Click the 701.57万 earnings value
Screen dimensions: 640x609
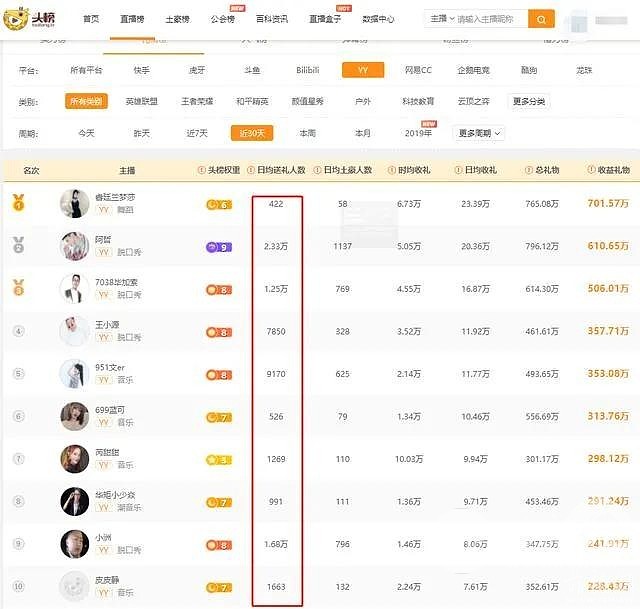[x=608, y=203]
